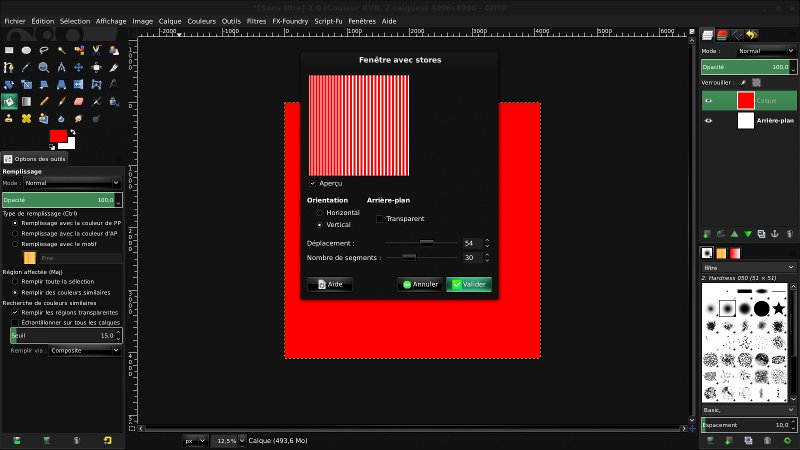Open the brush filter dropdown
This screenshot has height=450, width=800.
click(748, 268)
